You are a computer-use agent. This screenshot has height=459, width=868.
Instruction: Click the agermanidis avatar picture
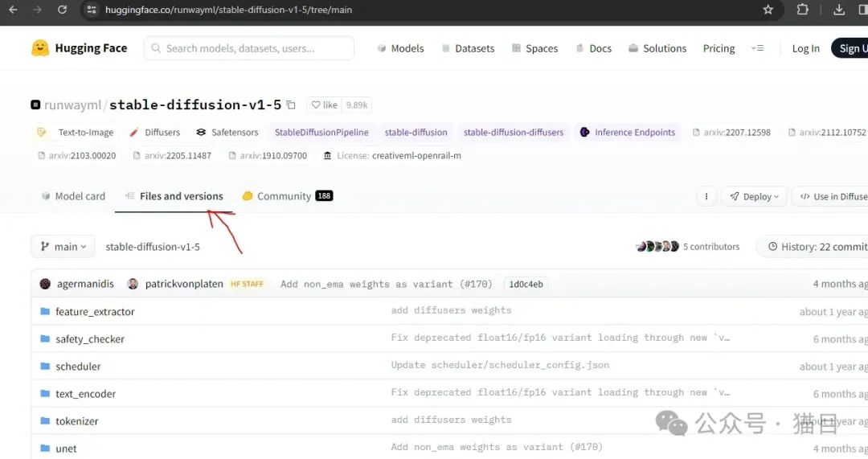click(45, 284)
